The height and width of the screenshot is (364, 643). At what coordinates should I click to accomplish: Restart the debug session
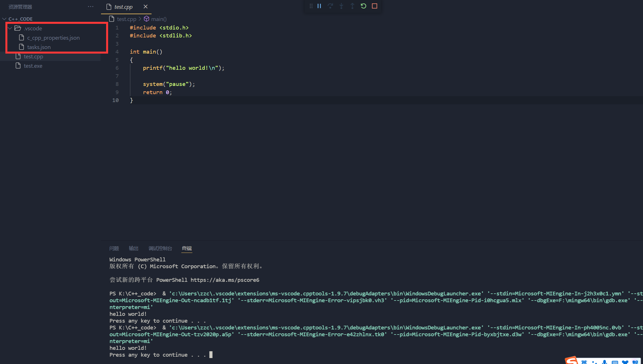[x=363, y=6]
